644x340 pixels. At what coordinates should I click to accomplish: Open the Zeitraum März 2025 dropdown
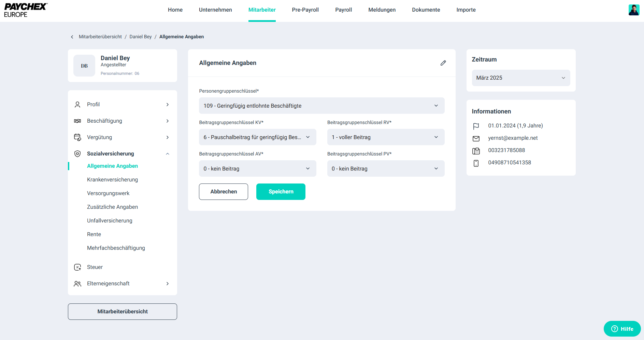pyautogui.click(x=520, y=78)
